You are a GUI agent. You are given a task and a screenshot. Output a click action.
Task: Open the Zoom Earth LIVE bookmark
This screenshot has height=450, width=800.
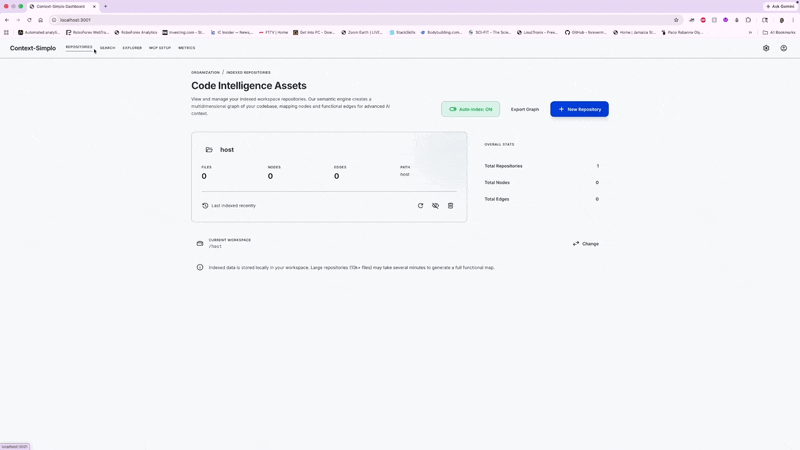(362, 32)
